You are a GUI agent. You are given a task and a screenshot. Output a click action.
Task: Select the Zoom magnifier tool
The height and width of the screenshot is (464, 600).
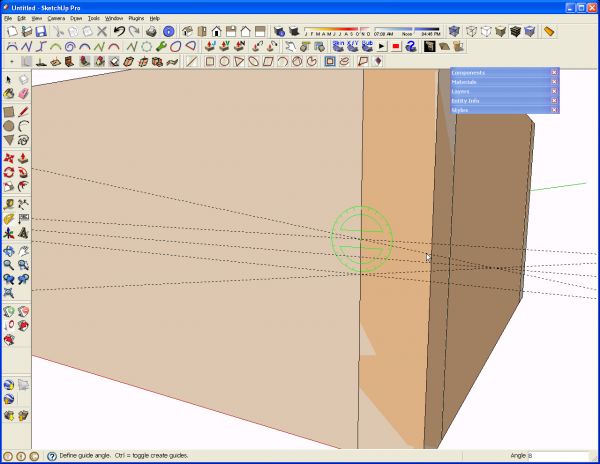(x=9, y=265)
